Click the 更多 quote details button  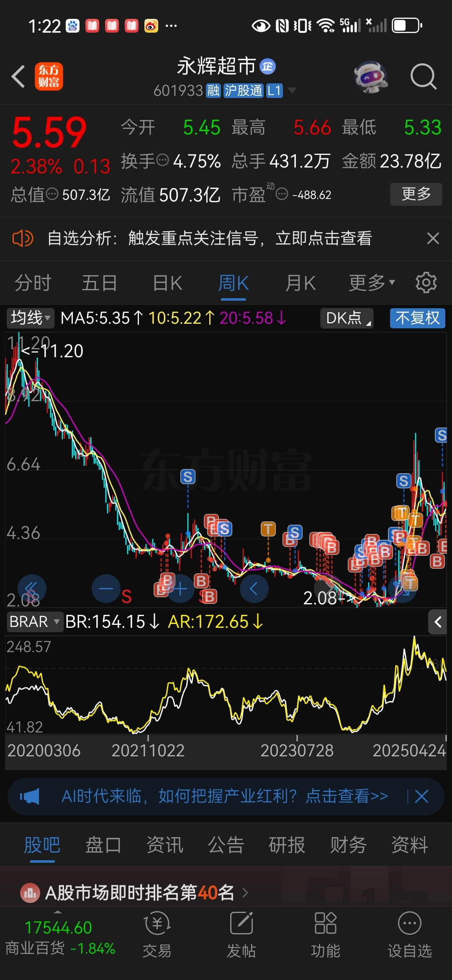coord(416,194)
